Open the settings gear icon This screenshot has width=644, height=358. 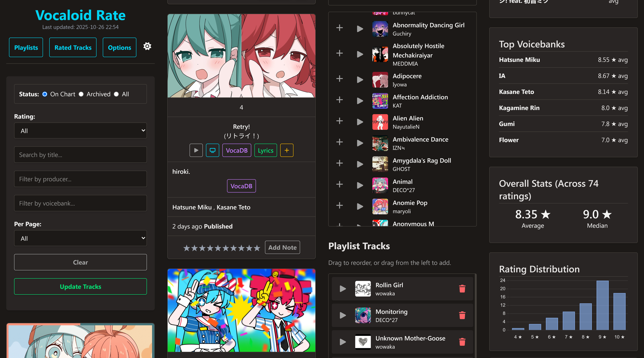tap(147, 46)
